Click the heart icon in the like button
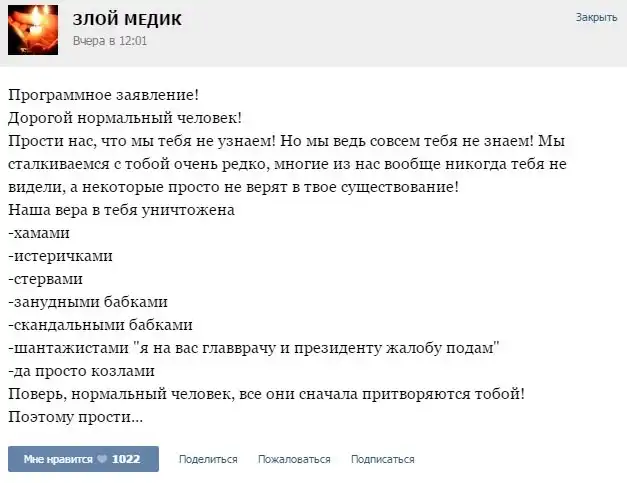The height and width of the screenshot is (483, 627). coord(102,459)
